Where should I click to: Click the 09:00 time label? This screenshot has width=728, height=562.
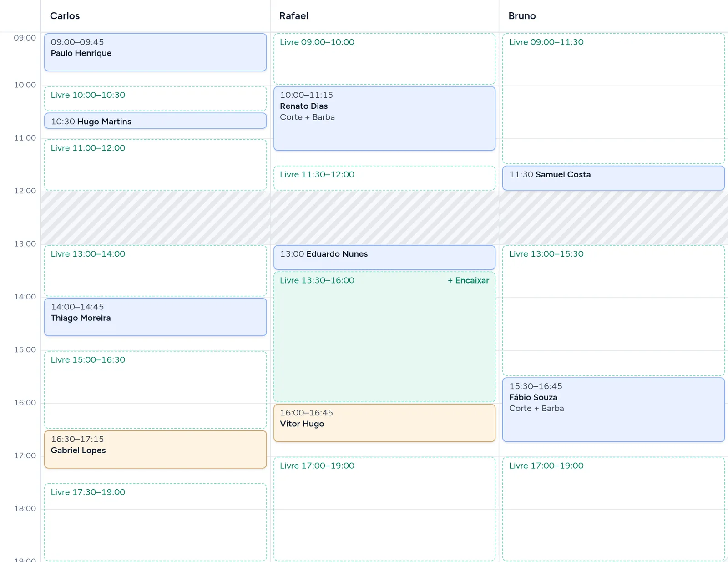pyautogui.click(x=25, y=38)
